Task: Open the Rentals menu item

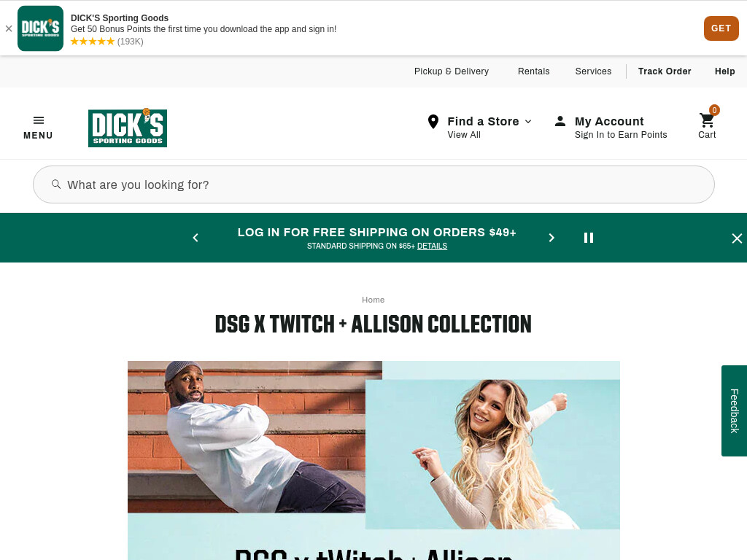Action: click(533, 71)
